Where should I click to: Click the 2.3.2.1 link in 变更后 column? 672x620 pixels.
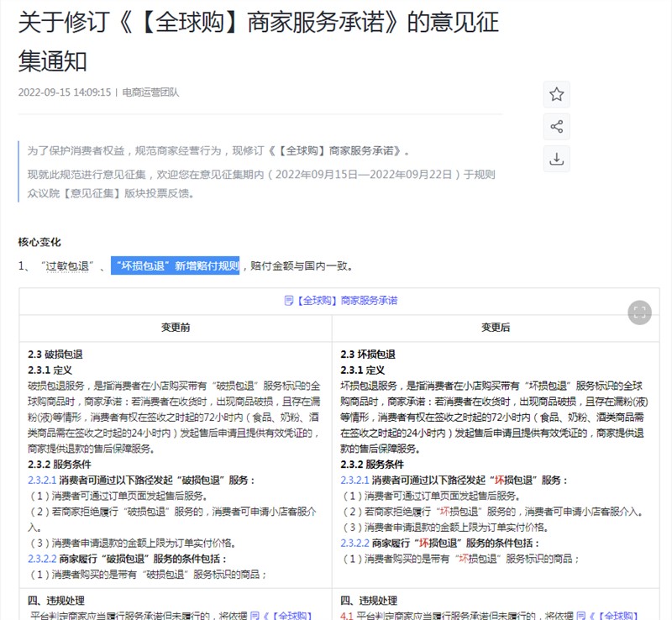tap(354, 480)
